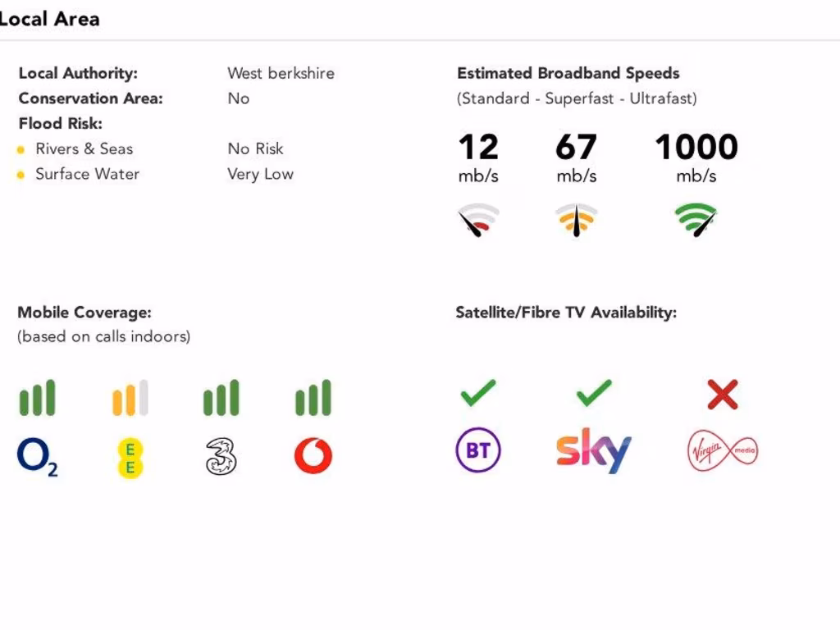Click the BT purple circle logo
This screenshot has width=840, height=630.
478,450
